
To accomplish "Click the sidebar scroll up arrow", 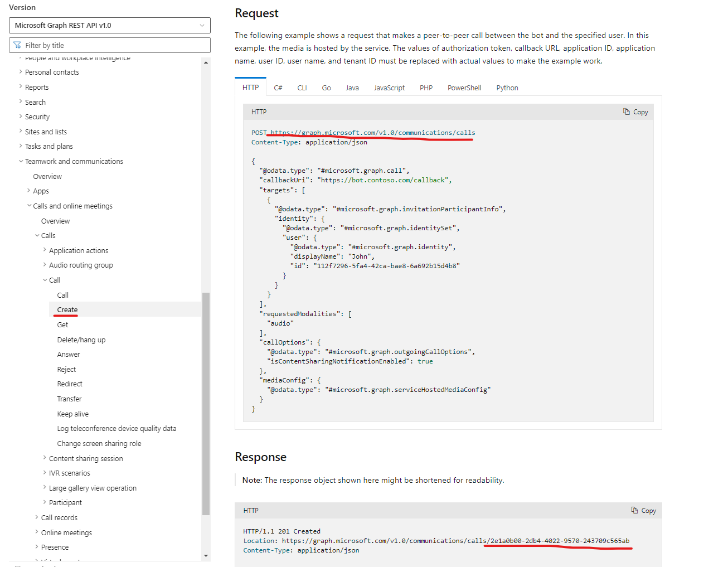I will click(x=206, y=62).
